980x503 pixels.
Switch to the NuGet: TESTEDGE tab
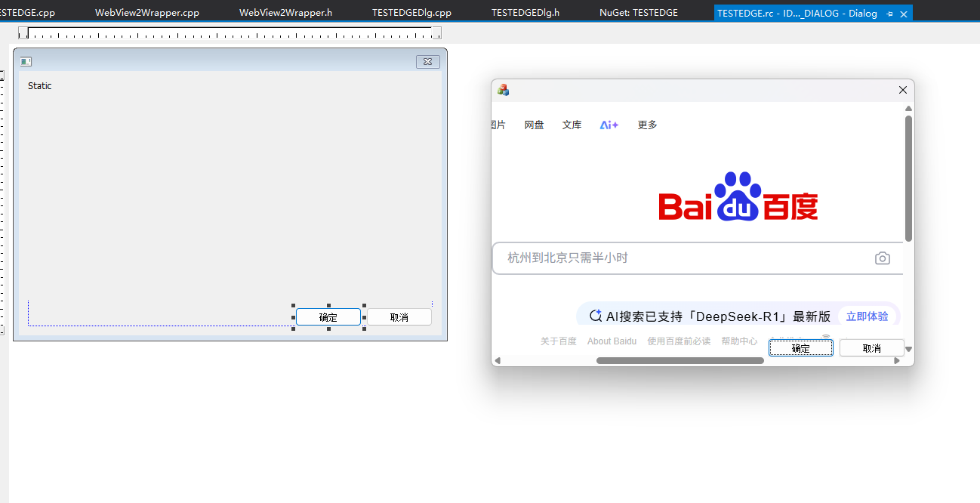click(639, 13)
